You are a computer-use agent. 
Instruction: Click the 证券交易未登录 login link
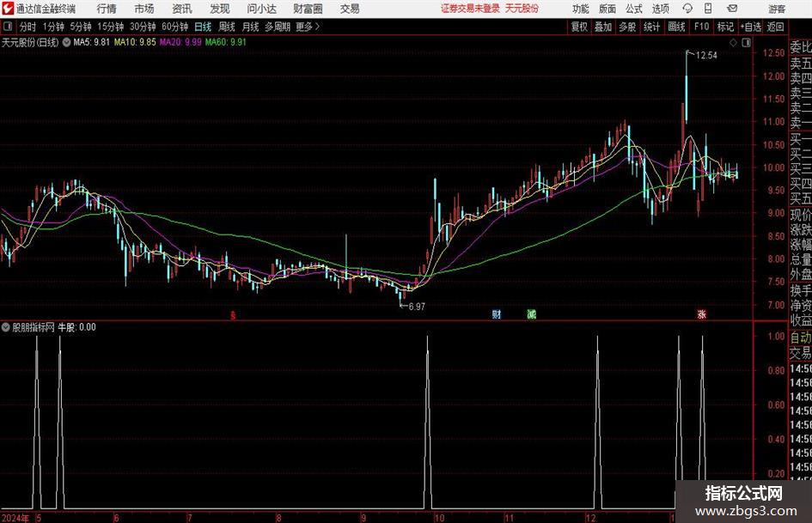[470, 9]
